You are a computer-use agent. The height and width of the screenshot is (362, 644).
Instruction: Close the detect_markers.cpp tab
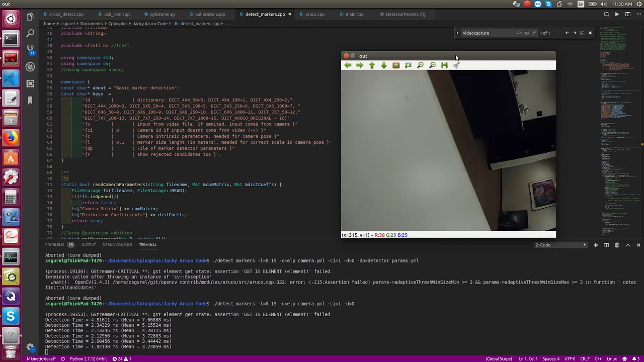coord(289,14)
